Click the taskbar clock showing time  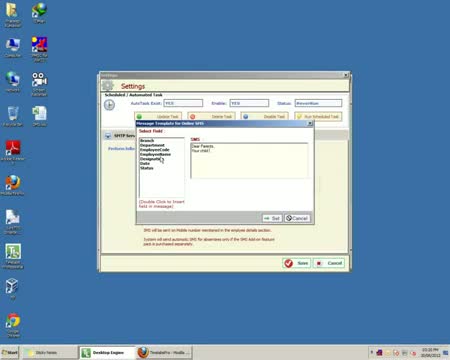(x=430, y=352)
